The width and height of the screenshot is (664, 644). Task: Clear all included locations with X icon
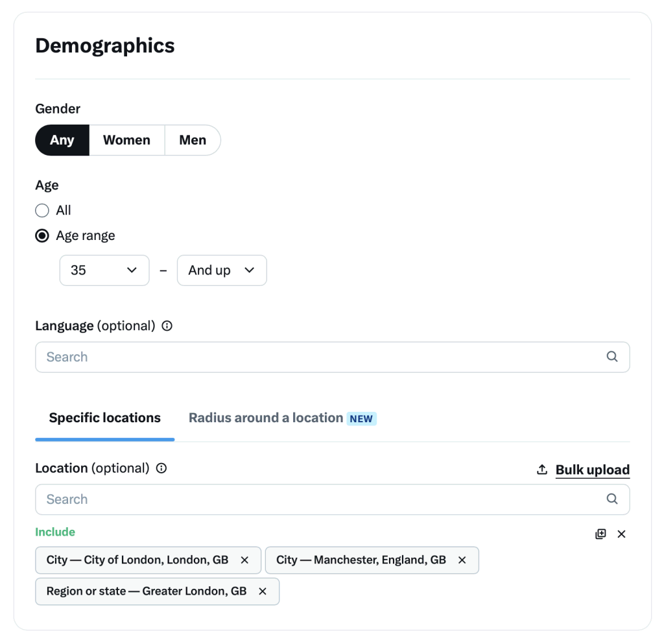pos(621,534)
